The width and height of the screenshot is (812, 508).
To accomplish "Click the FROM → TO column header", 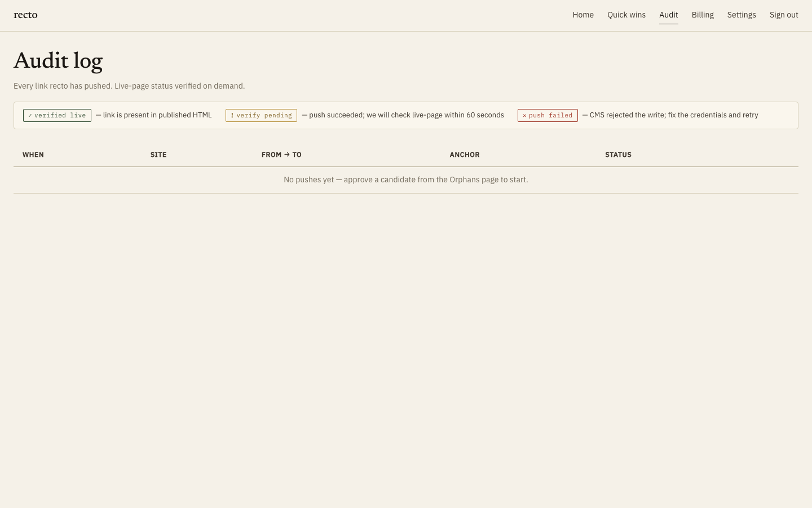I will (x=281, y=155).
